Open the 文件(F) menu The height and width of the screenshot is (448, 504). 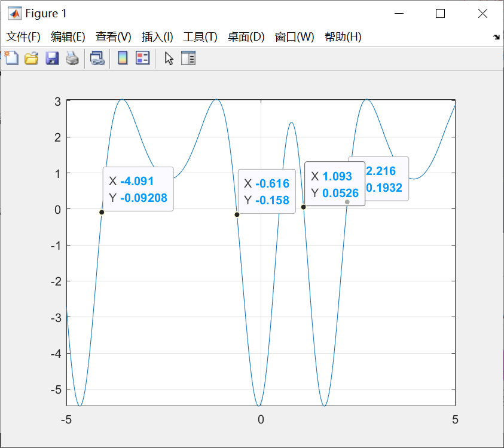click(x=23, y=36)
